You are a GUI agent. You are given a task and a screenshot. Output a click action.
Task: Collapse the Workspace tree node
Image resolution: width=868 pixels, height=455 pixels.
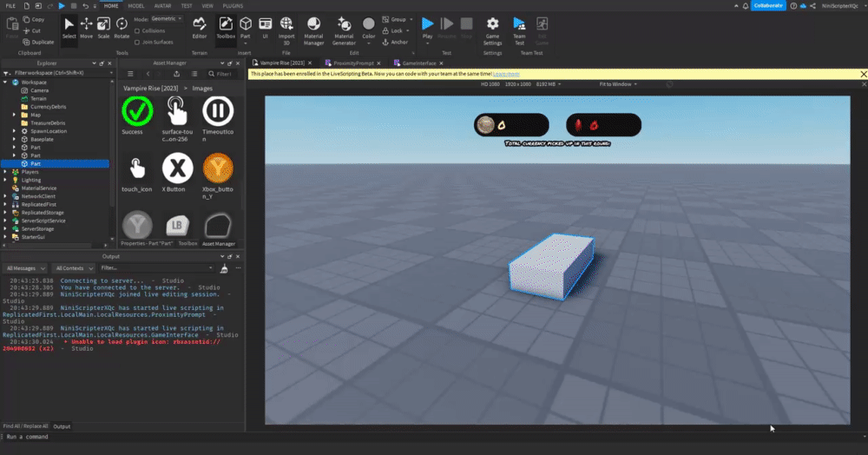point(5,82)
